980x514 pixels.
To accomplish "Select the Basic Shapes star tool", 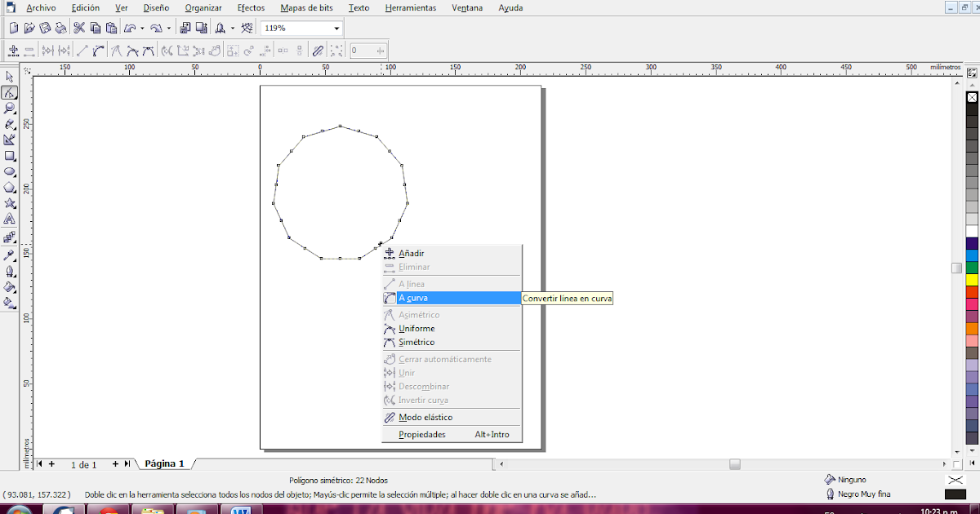I will pyautogui.click(x=10, y=202).
